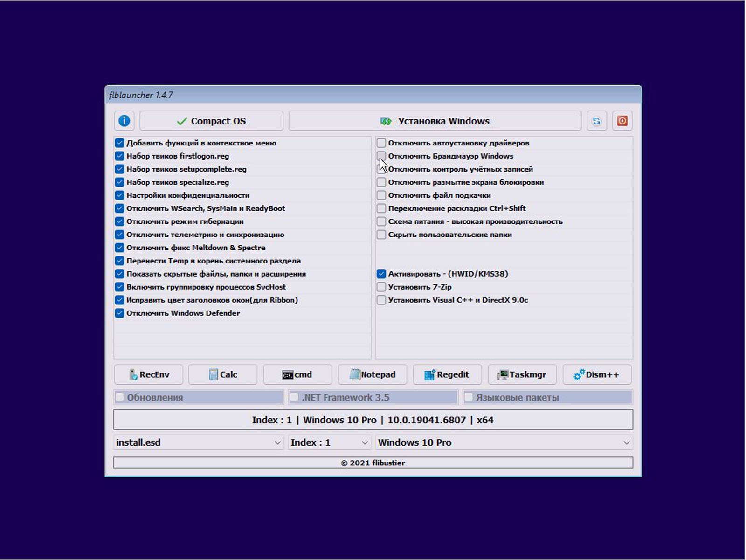This screenshot has height=560, width=746.
Task: Click the red power/shutdown icon
Action: (x=622, y=121)
